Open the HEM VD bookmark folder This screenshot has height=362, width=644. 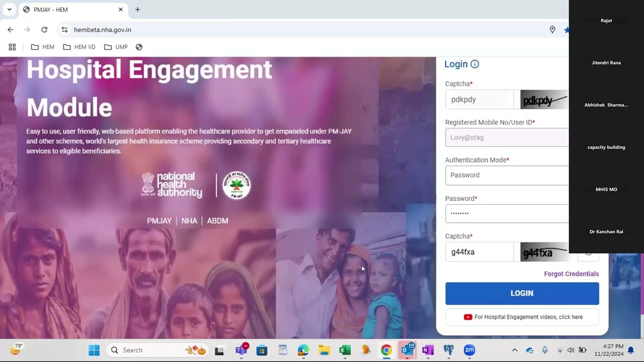pyautogui.click(x=79, y=47)
